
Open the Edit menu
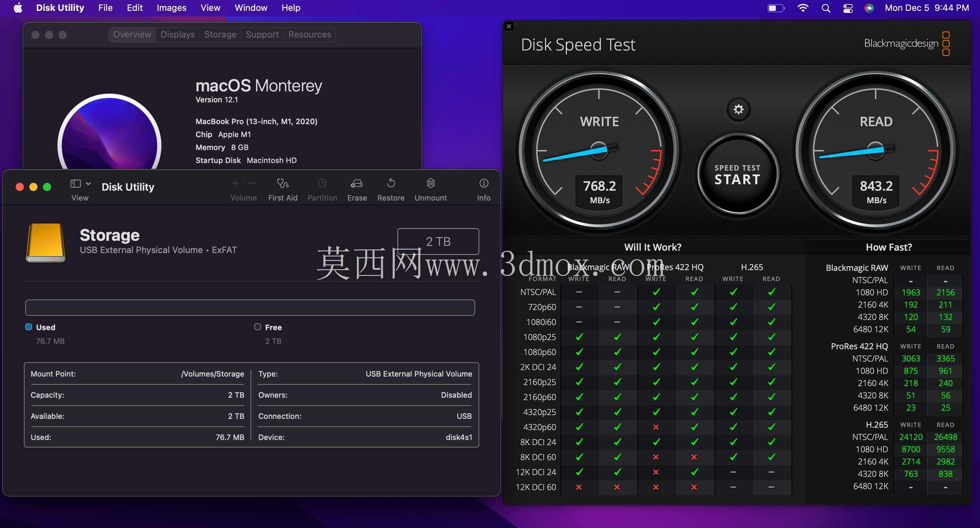(135, 8)
